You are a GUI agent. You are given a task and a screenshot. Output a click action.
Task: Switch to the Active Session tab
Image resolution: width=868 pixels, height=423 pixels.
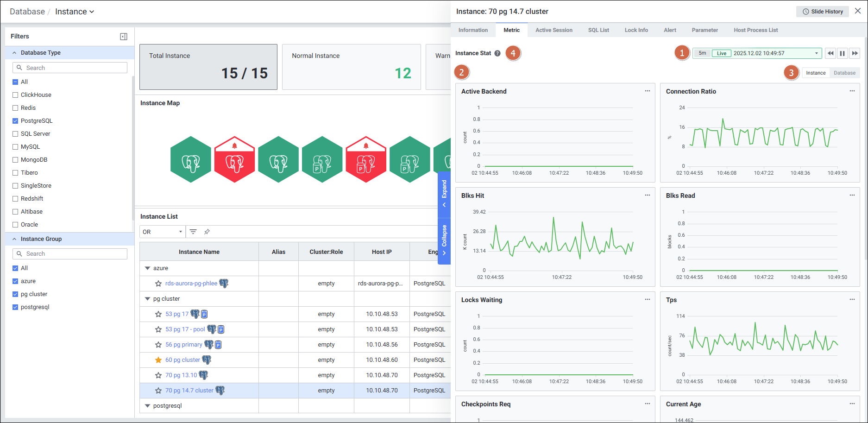(554, 30)
